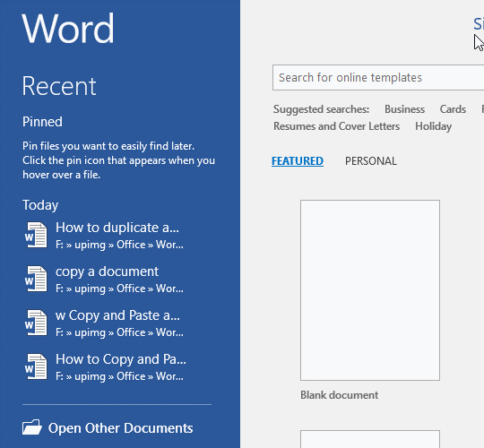Choose the Blank document thumbnail
The height and width of the screenshot is (448, 484).
point(370,290)
